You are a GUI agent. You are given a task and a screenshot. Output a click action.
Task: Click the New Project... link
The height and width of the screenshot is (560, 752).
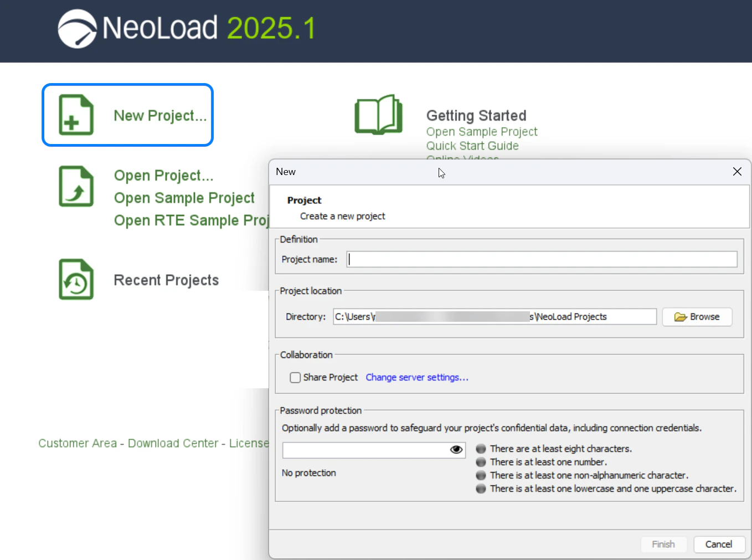(160, 116)
